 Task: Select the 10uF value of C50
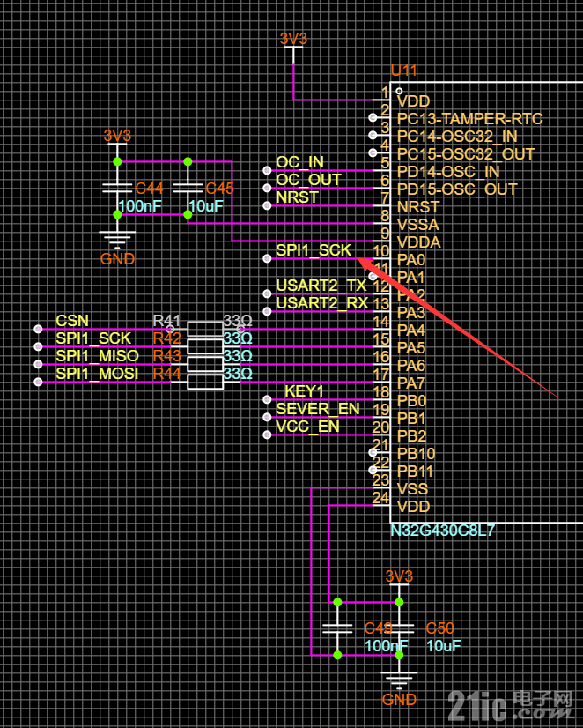click(443, 646)
